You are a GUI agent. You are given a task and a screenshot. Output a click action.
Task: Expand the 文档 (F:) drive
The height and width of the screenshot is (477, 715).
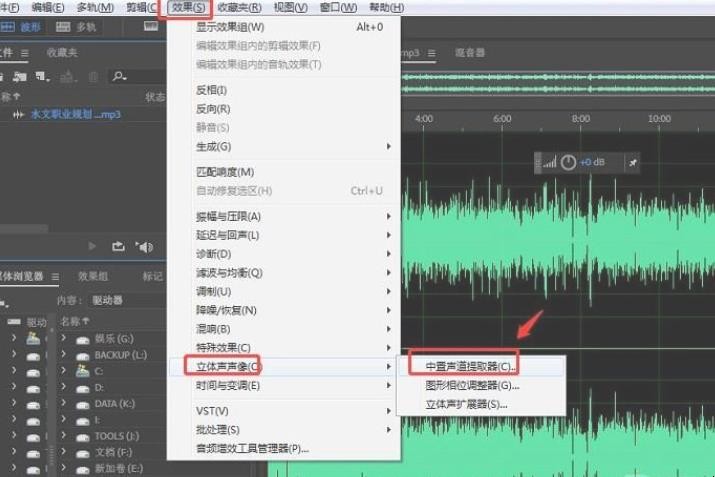(x=64, y=452)
